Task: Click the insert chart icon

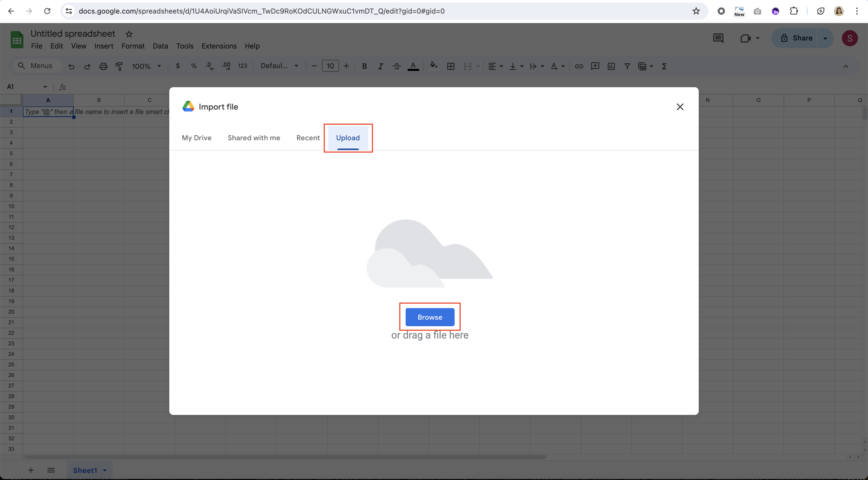Action: (x=611, y=66)
